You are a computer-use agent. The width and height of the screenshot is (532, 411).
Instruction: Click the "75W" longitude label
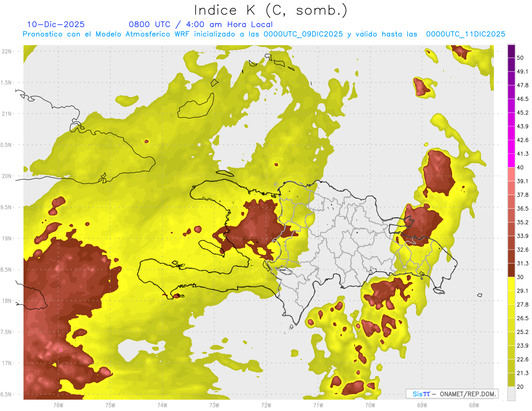110,405
